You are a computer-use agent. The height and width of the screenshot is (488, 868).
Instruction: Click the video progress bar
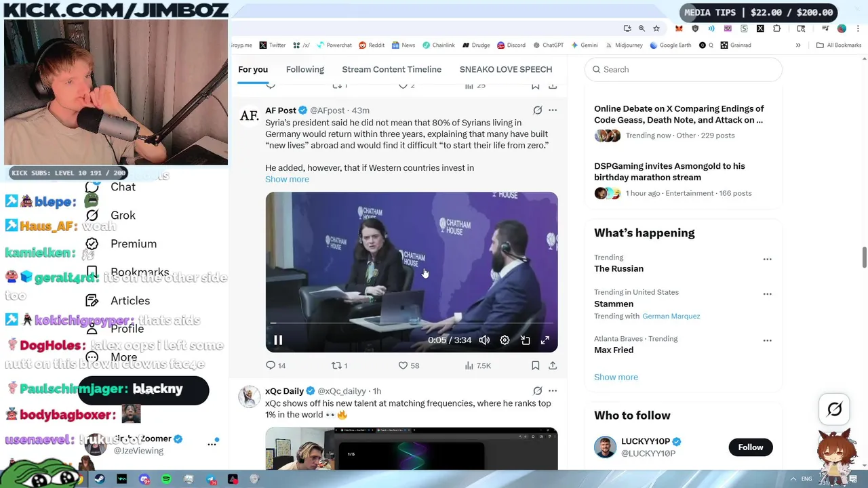coord(412,323)
